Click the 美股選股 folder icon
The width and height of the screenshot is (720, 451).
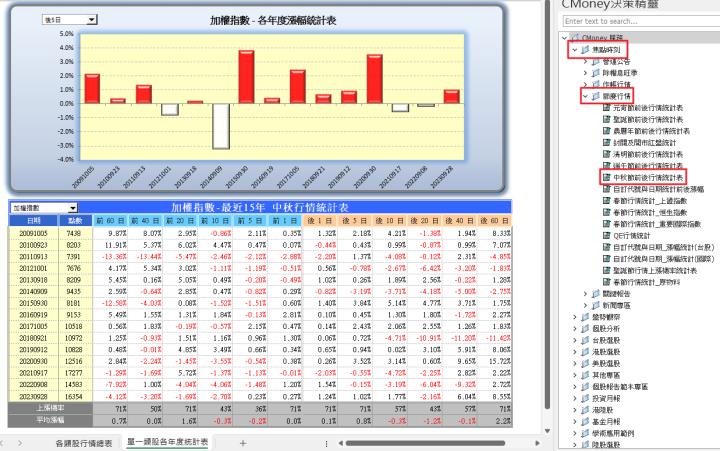(585, 363)
